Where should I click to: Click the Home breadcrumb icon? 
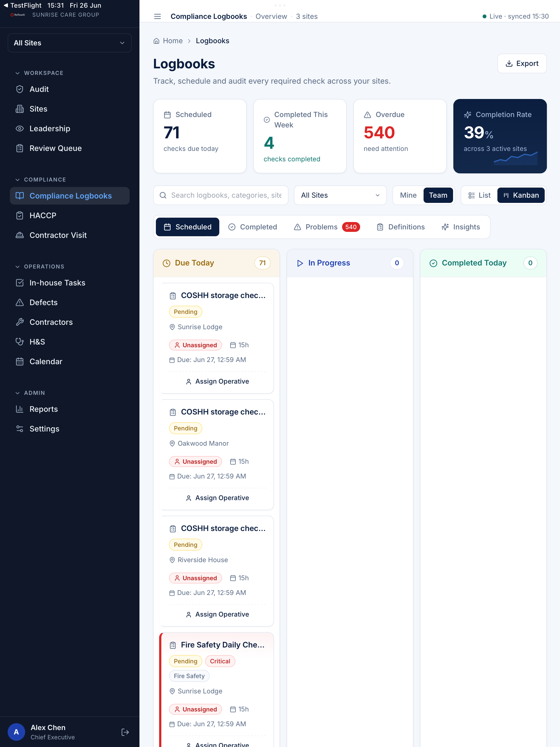(156, 41)
